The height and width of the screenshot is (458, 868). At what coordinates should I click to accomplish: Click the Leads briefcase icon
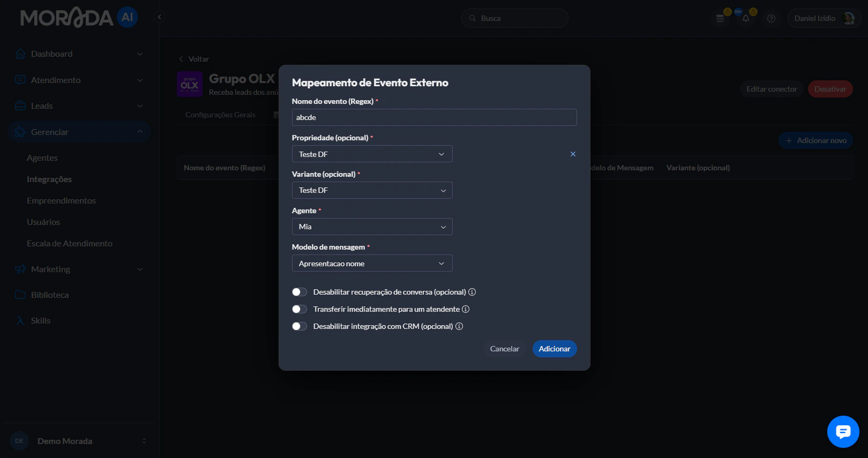20,106
